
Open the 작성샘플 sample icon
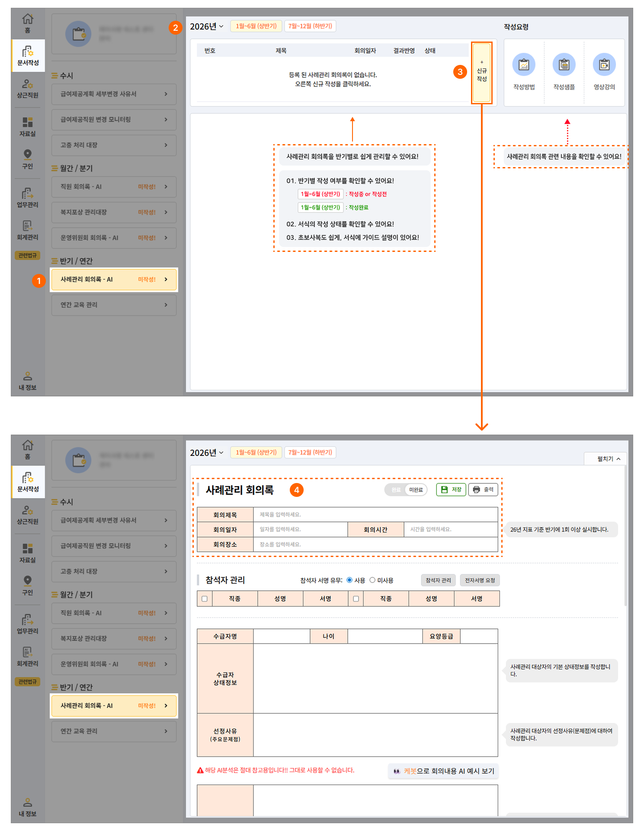tap(564, 65)
